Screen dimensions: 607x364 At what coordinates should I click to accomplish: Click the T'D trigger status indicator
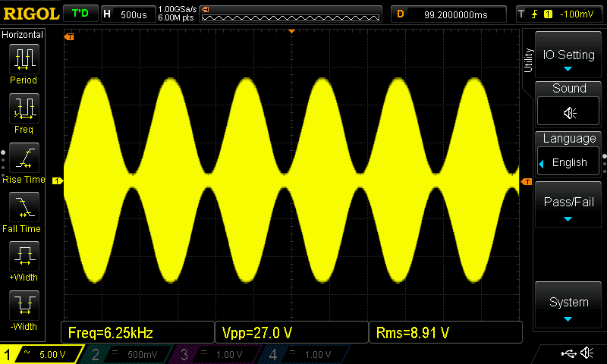(x=80, y=14)
